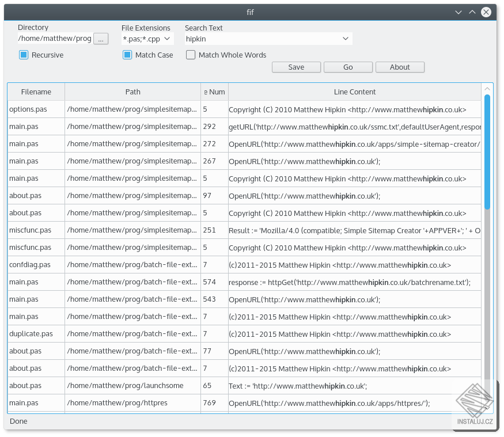
Task: Click the "Text := 'http://www.matthewhipkin.co.uk'" line
Action: pyautogui.click(x=355, y=386)
